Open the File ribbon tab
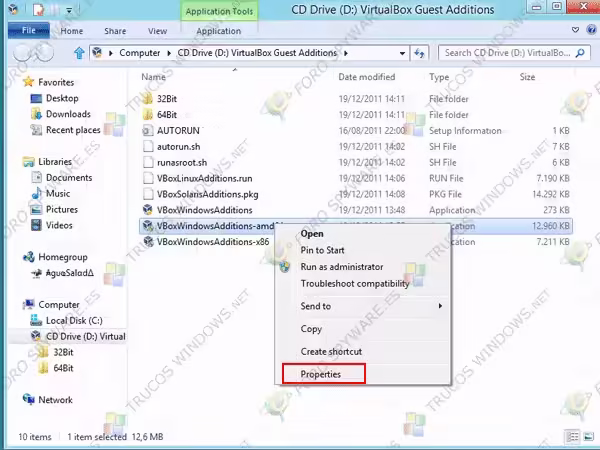 pos(29,31)
